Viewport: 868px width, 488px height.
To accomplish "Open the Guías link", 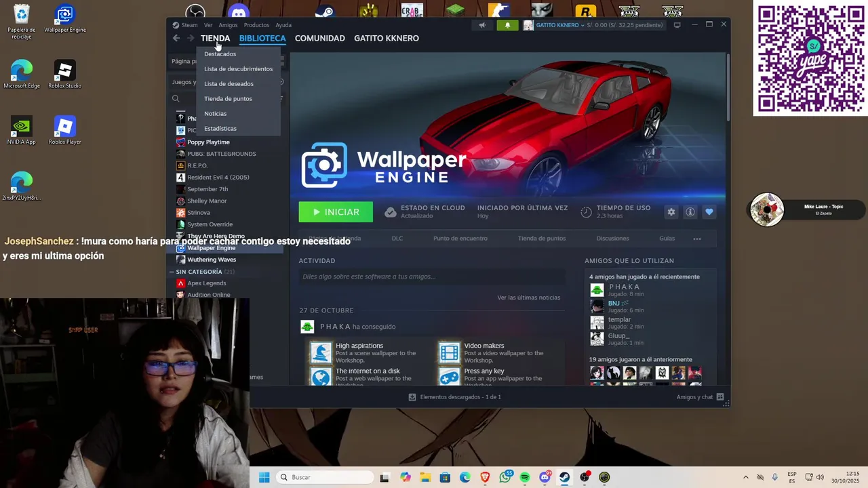I will [x=667, y=239].
